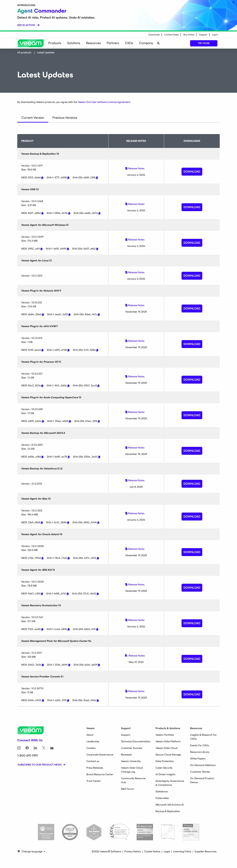Download Veeam Recovery Orchestrator 13
This screenshot has width=237, height=868.
192,623
